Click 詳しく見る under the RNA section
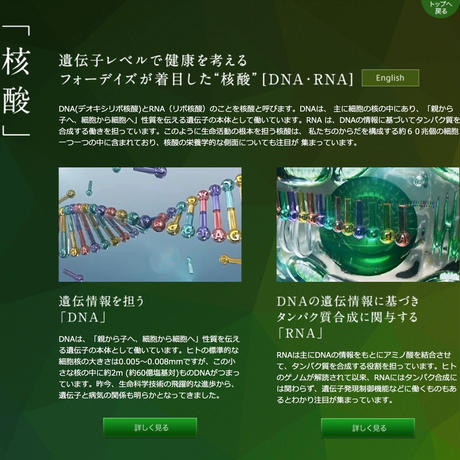 click(x=368, y=428)
